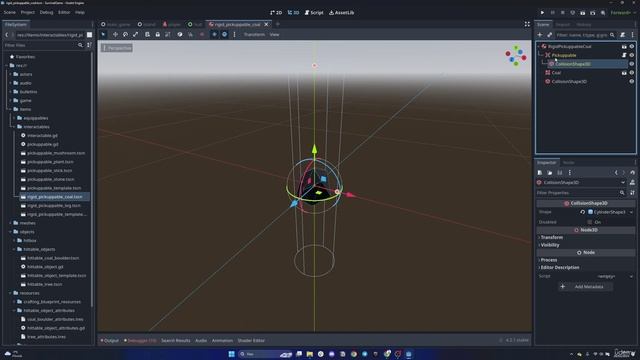The height and width of the screenshot is (360, 640).
Task: Save resource icon in Inspector toolbar
Action: pyautogui.click(x=560, y=173)
